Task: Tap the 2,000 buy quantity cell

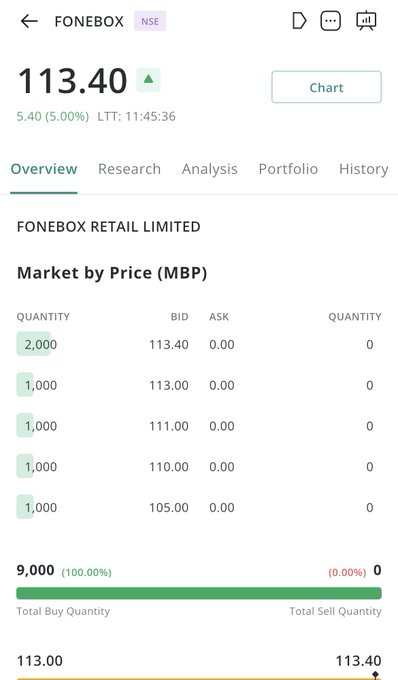Action: click(37, 344)
